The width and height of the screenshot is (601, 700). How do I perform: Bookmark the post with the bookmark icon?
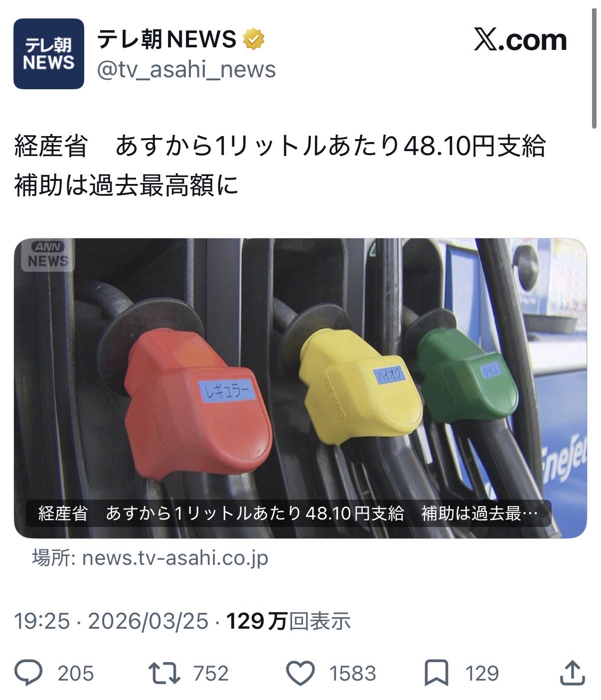tap(437, 673)
